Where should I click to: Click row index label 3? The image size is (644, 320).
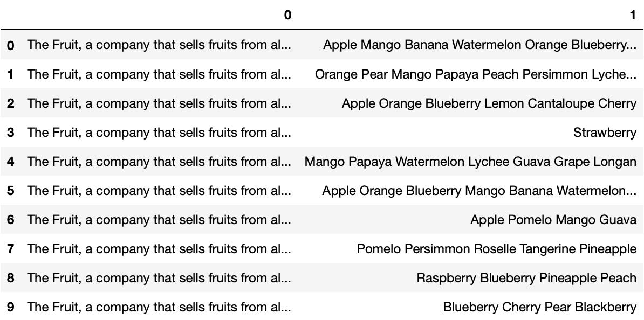tap(11, 133)
